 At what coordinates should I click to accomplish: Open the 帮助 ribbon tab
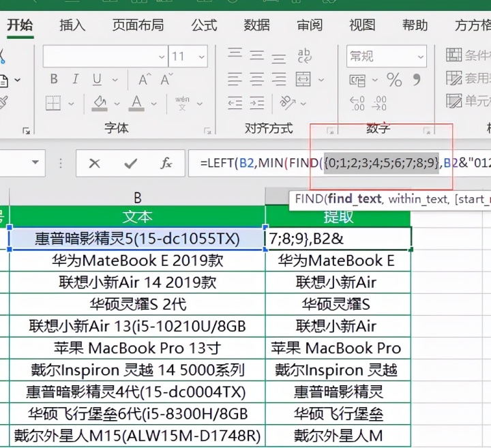pos(415,25)
